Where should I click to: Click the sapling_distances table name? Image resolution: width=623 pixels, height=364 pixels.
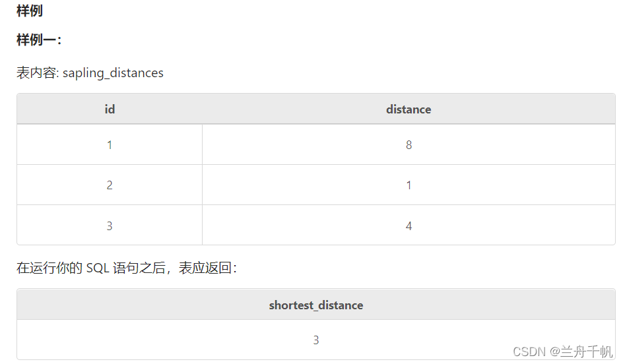click(113, 73)
